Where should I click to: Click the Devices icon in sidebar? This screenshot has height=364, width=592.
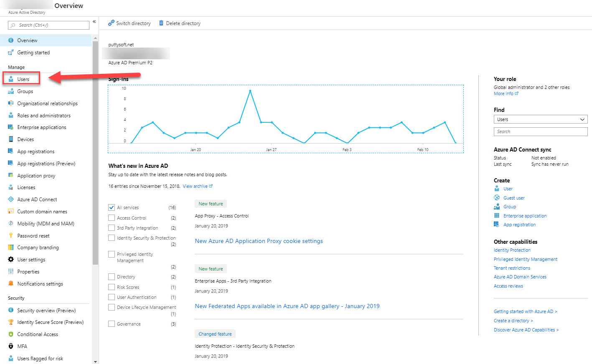tap(11, 139)
